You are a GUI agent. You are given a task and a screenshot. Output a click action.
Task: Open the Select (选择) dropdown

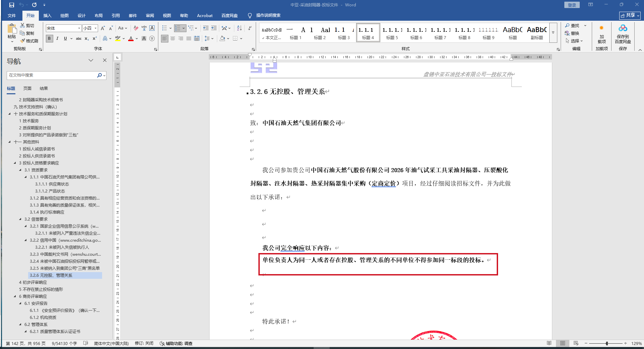coord(574,41)
